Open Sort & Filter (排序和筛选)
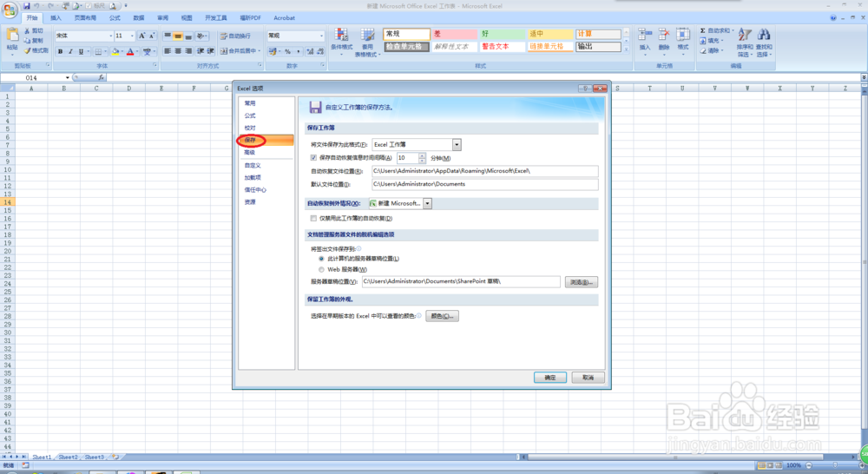 point(745,42)
